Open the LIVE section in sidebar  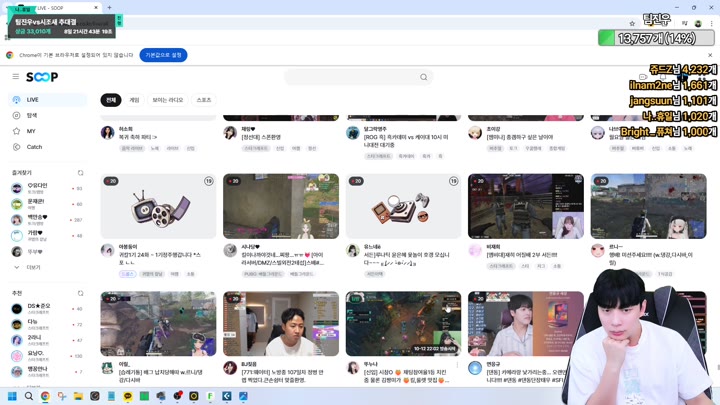tap(32, 100)
